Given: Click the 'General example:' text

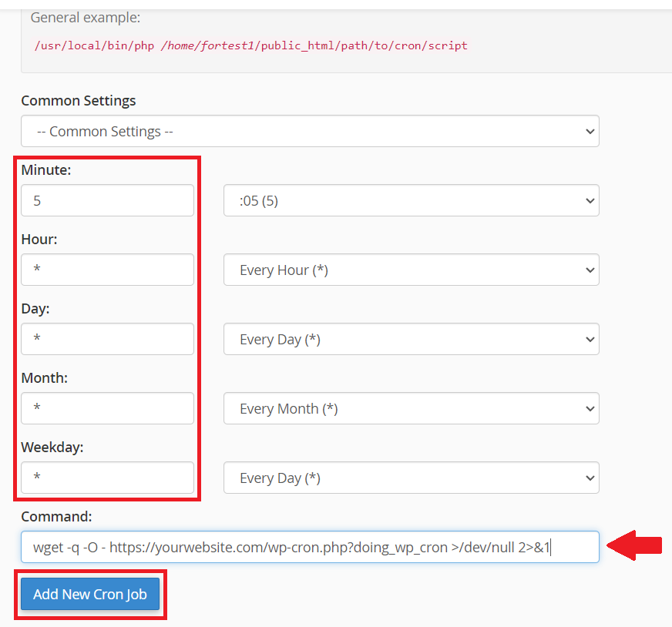Looking at the screenshot, I should point(86,18).
